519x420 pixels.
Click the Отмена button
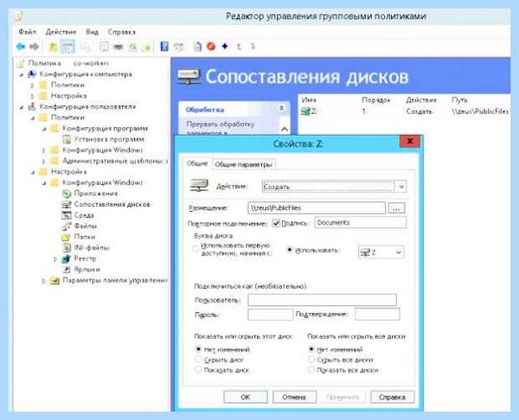294,398
